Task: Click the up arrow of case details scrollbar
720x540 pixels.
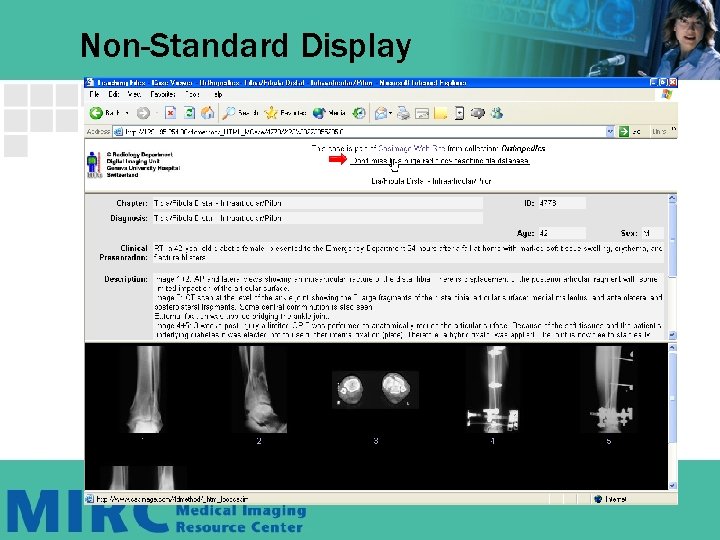Action: [x=672, y=199]
